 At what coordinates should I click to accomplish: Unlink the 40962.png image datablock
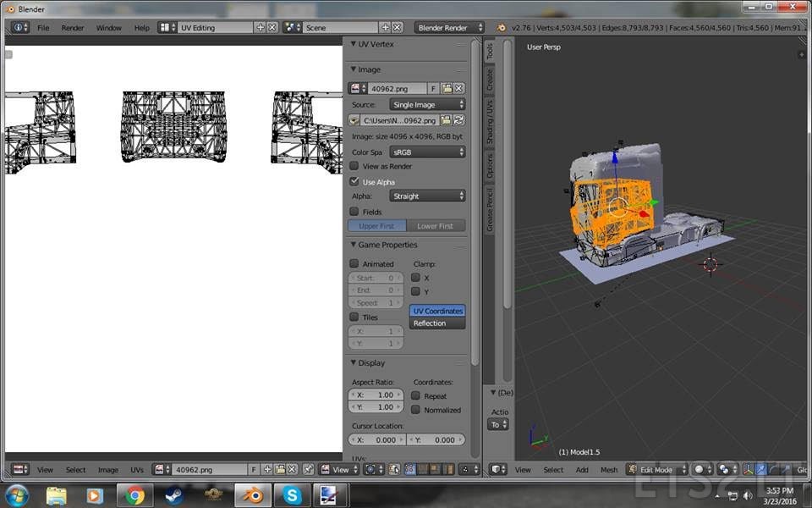[x=458, y=88]
